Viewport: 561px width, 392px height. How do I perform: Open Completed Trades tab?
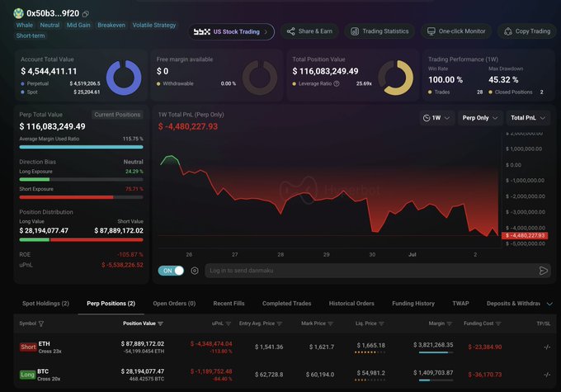point(286,303)
